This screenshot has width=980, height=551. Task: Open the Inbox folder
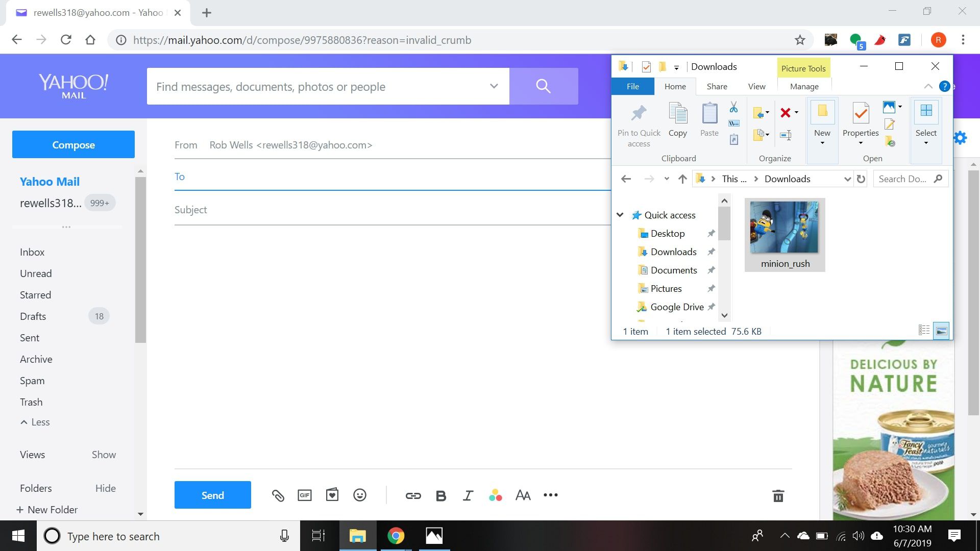click(32, 252)
